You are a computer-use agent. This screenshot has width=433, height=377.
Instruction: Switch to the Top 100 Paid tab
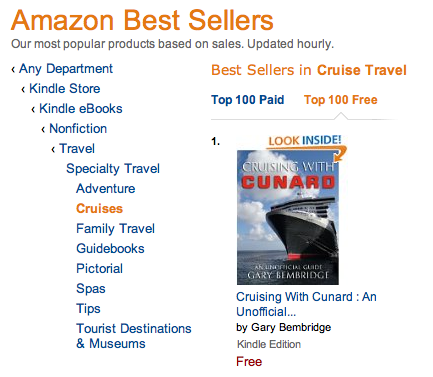pyautogui.click(x=247, y=100)
